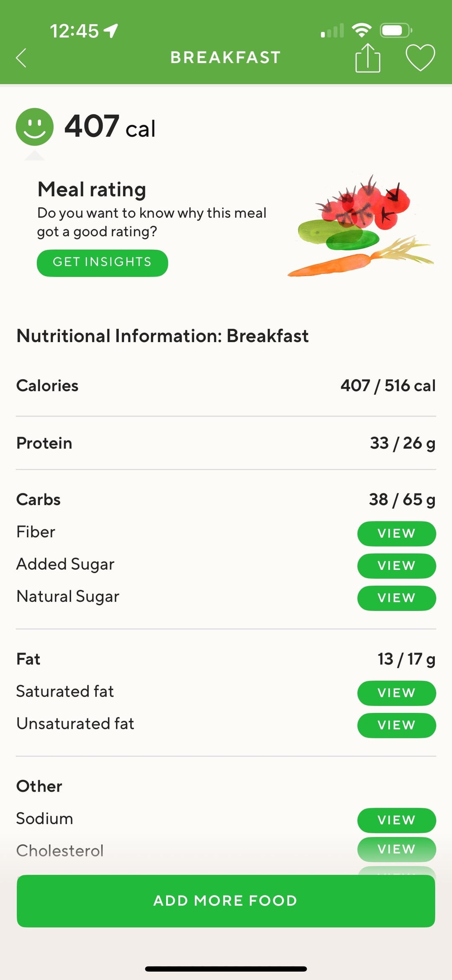The image size is (452, 980).
Task: View Unsaturated fat details
Action: pos(396,725)
